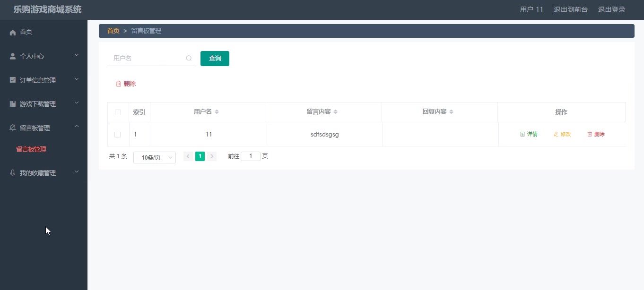Tick the select-all checkbox in table header
This screenshot has width=644, height=290.
[x=118, y=112]
